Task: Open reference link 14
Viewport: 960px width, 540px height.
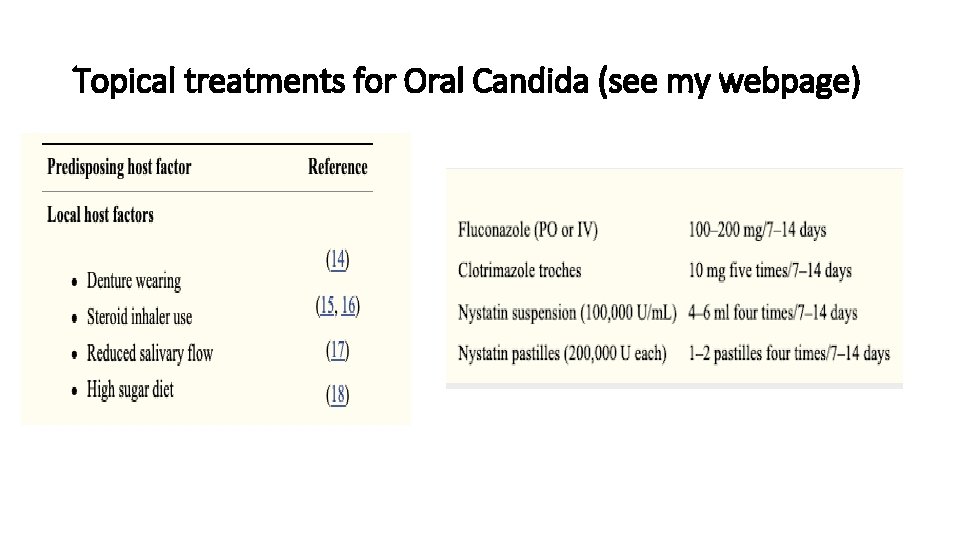Action: pos(338,260)
